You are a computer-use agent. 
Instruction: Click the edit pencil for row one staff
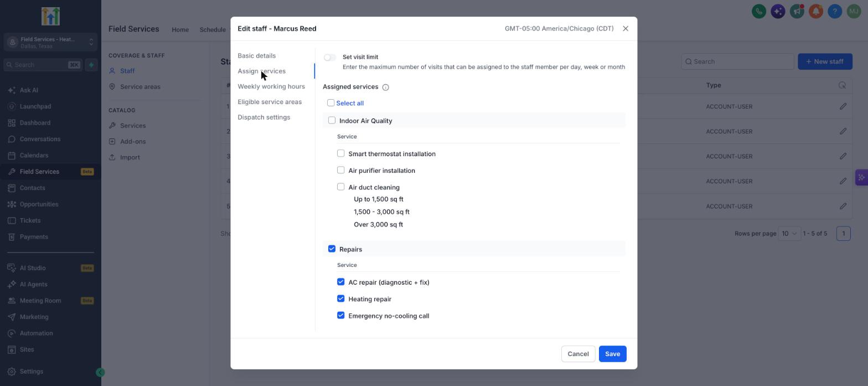pyautogui.click(x=843, y=106)
